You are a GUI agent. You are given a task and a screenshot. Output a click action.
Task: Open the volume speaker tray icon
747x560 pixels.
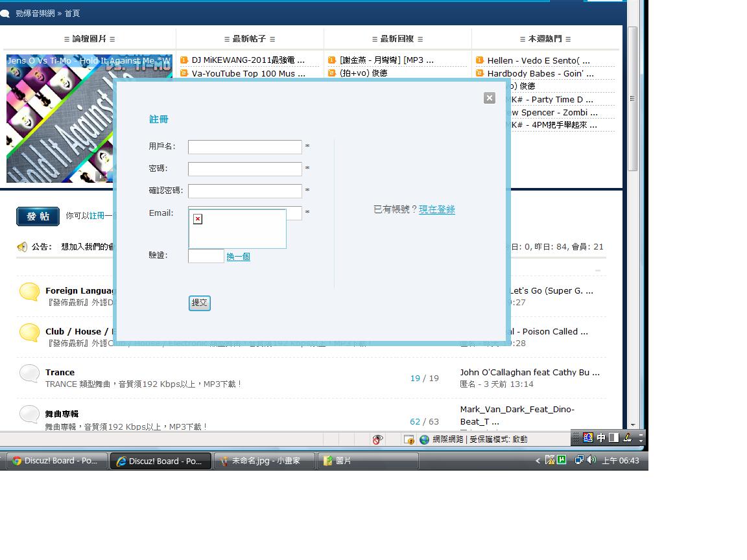[591, 460]
